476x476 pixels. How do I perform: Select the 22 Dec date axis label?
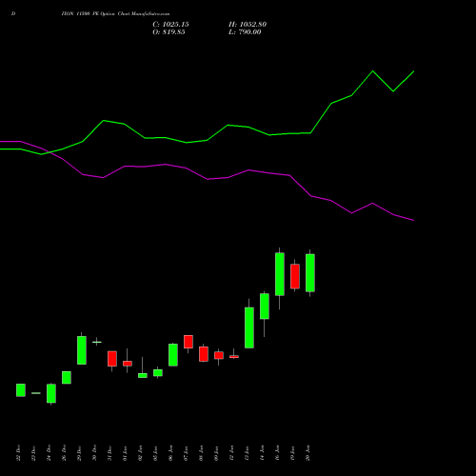point(18,453)
